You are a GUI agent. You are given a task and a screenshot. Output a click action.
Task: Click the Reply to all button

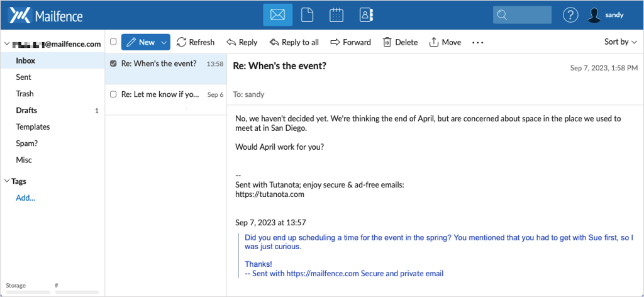pos(294,42)
